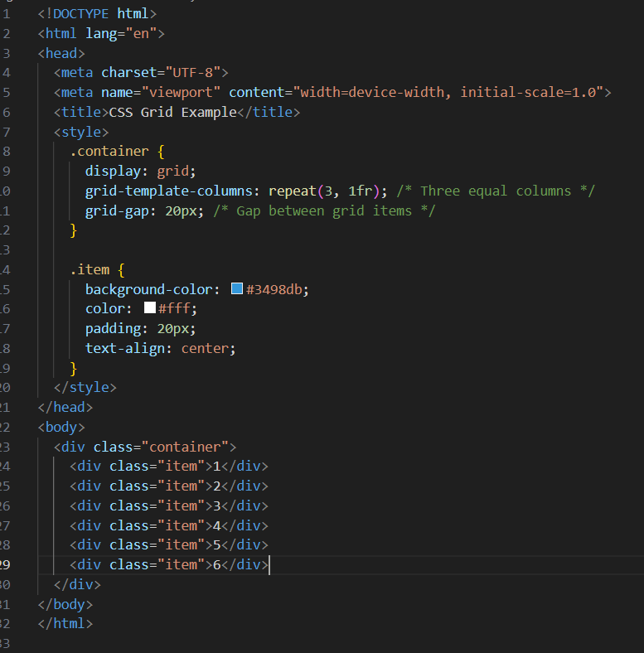
Task: Click the DOCTYPE keyword on line 1
Action: pos(81,14)
